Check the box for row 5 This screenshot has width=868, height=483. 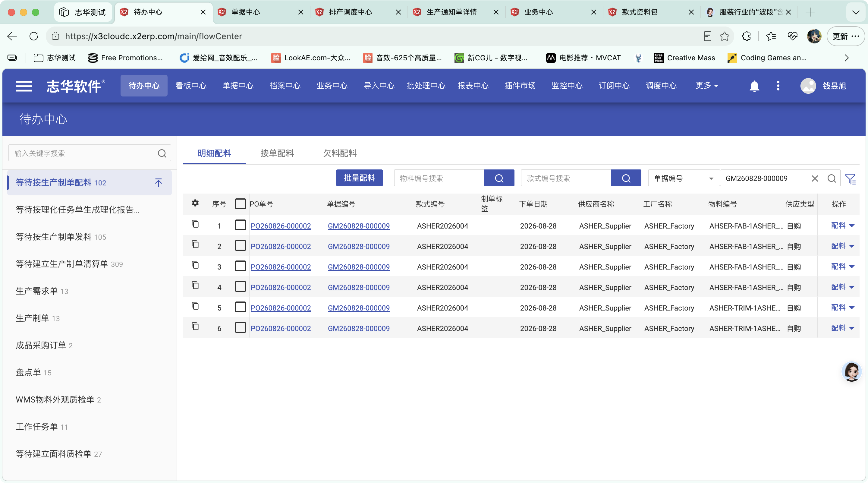[x=240, y=307]
